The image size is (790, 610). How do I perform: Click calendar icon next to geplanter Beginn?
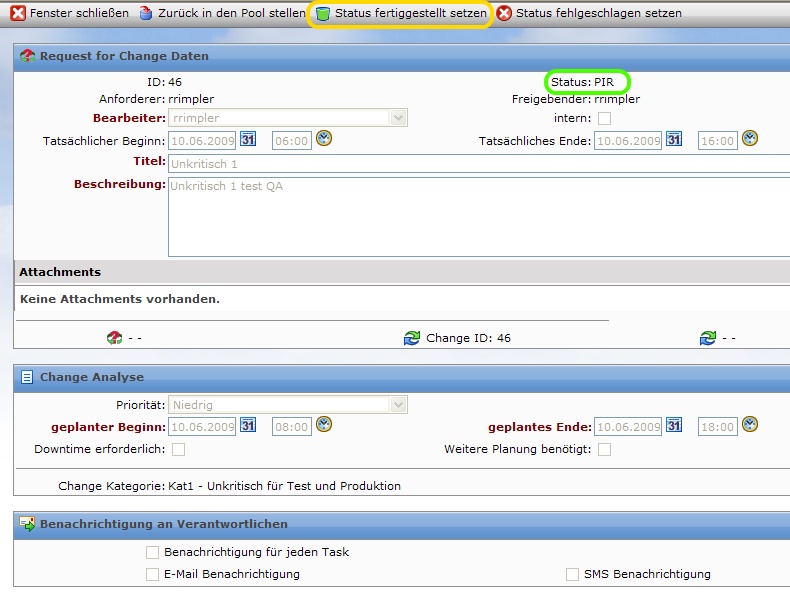click(248, 426)
